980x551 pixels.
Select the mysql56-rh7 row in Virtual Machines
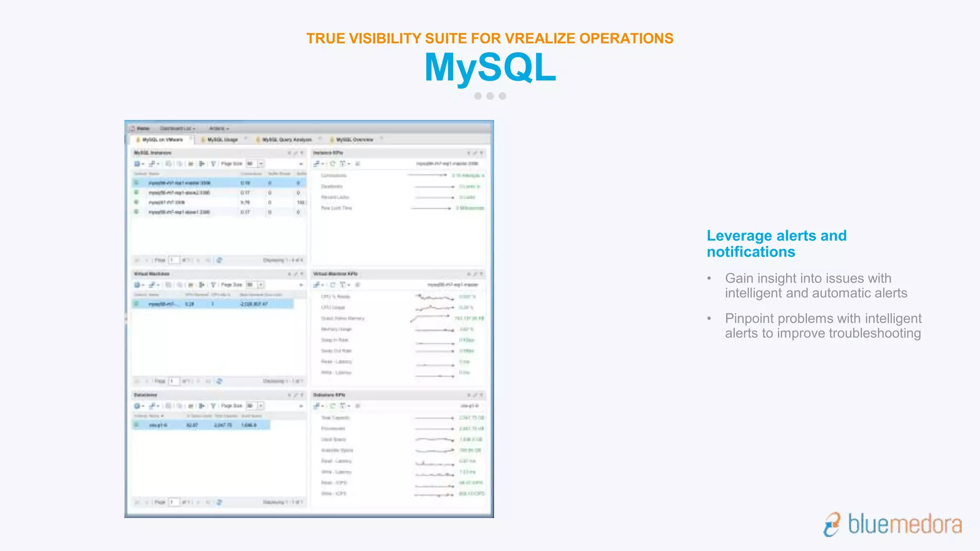click(213, 304)
